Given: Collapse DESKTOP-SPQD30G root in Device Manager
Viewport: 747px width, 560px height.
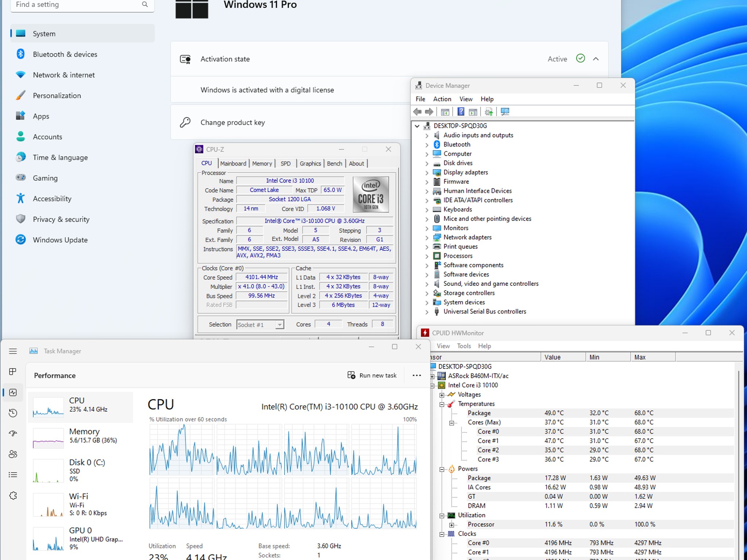Looking at the screenshot, I should pos(417,126).
